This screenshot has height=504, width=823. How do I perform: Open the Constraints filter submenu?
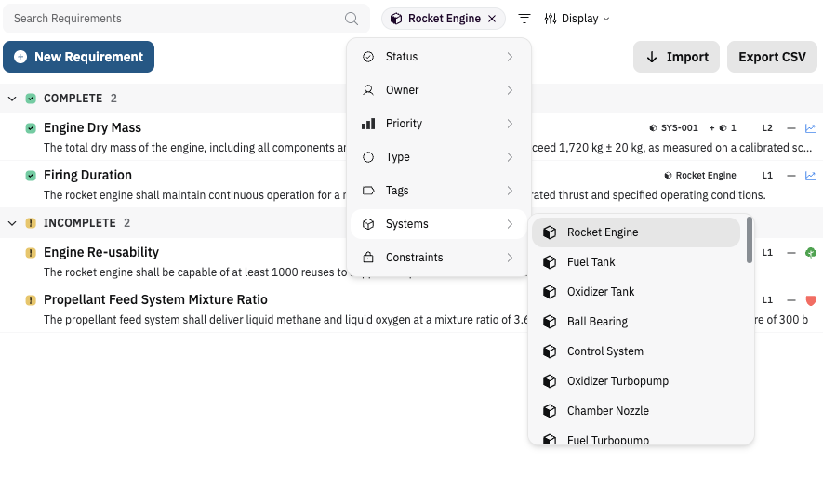[x=438, y=258]
